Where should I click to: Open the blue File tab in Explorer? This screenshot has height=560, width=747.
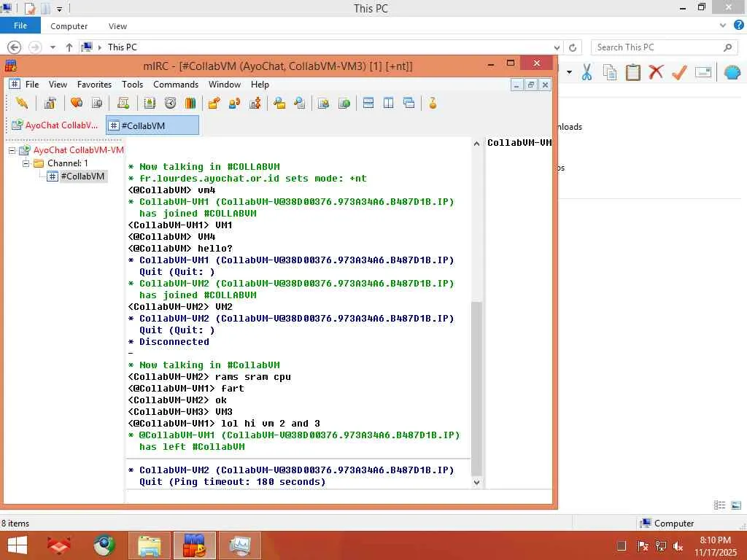[20, 26]
